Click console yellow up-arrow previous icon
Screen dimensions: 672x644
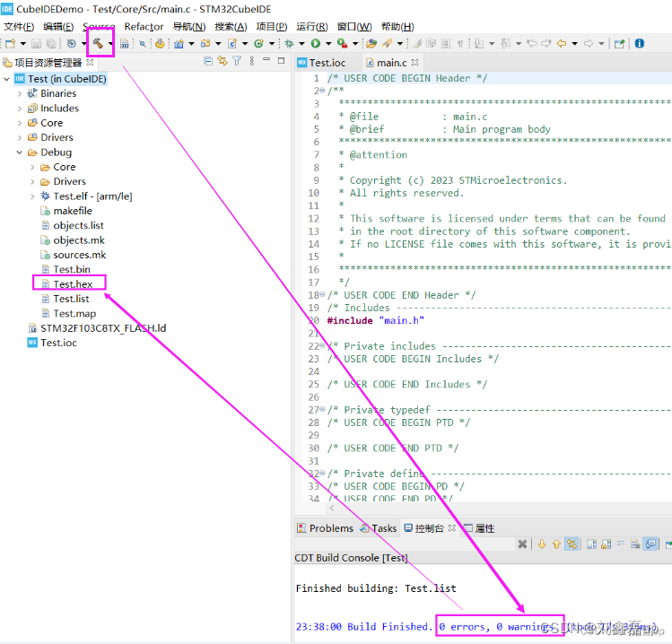coord(557,544)
